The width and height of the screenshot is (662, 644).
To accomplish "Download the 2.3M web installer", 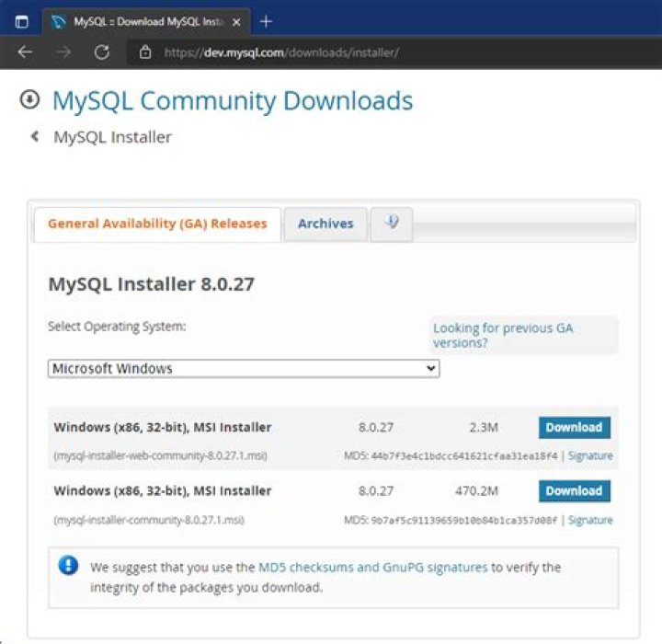I will (574, 428).
